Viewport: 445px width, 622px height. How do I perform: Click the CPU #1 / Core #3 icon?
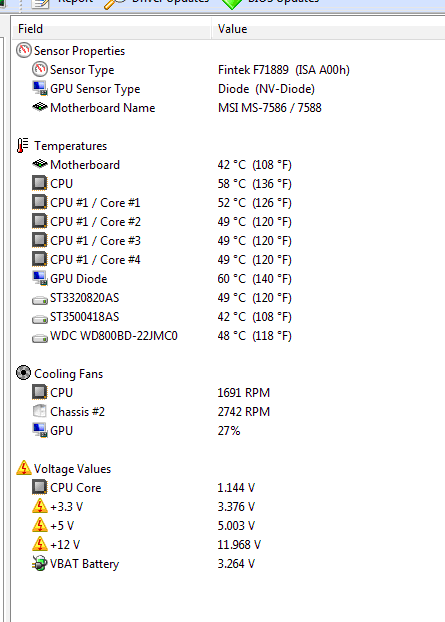[40, 240]
